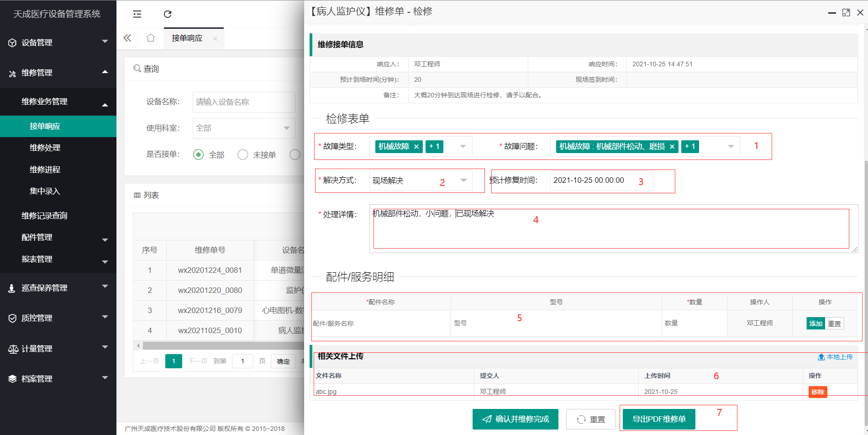Click the 维修管理 wrench icon in sidebar

click(12, 73)
